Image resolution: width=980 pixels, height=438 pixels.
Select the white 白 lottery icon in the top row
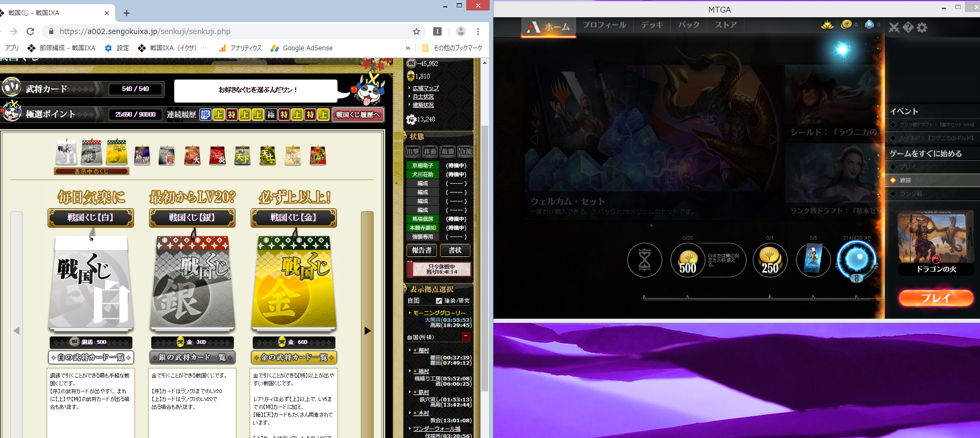point(66,152)
